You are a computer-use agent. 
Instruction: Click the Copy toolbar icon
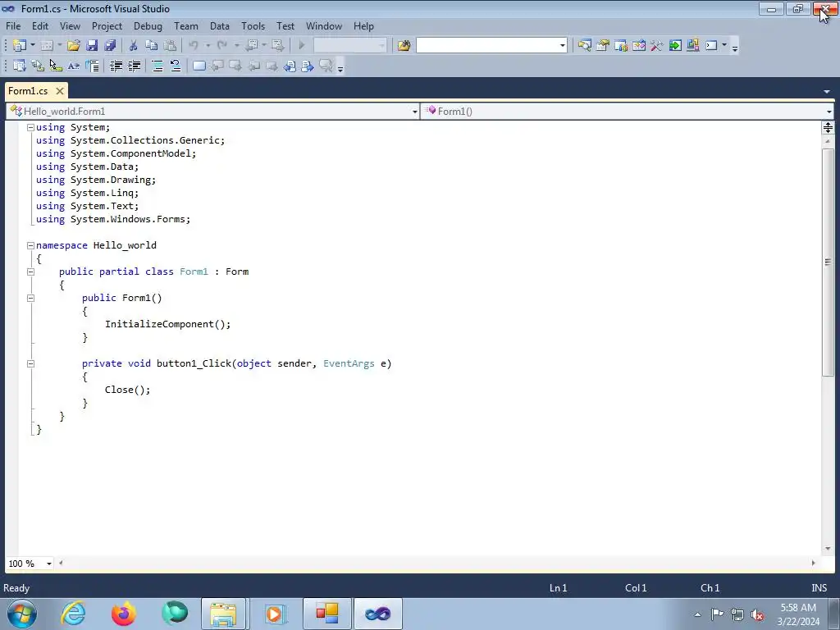click(152, 46)
